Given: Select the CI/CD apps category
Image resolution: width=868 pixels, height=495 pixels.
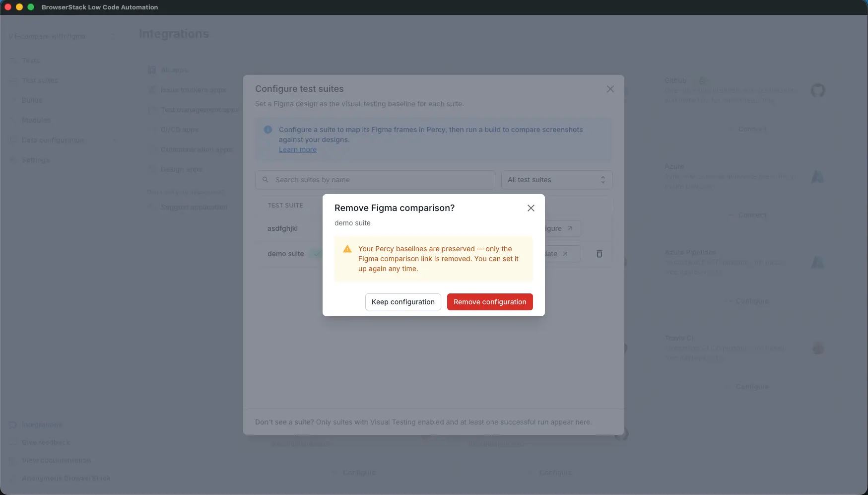Looking at the screenshot, I should point(179,130).
